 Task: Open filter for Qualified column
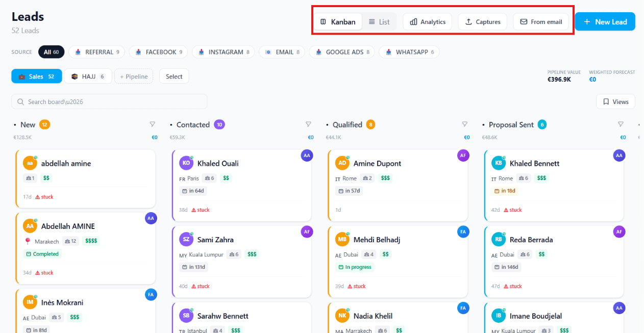pos(464,124)
